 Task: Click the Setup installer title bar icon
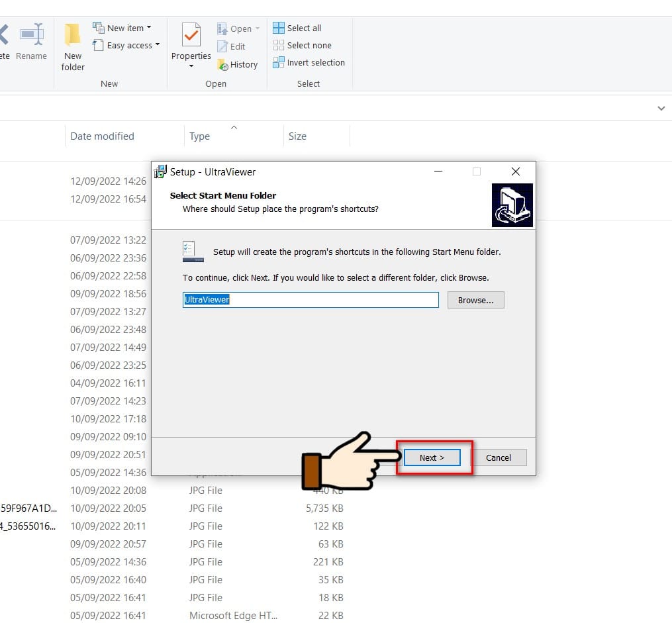click(x=160, y=172)
